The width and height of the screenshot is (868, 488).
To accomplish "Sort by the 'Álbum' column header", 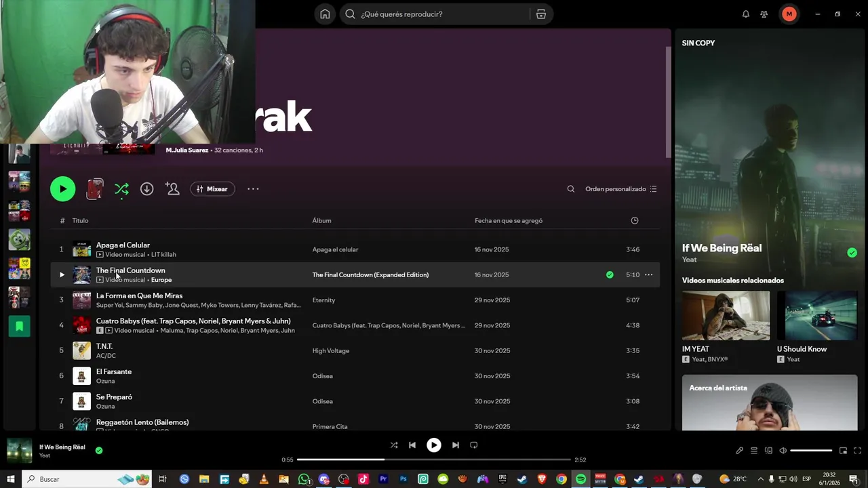I will [321, 220].
